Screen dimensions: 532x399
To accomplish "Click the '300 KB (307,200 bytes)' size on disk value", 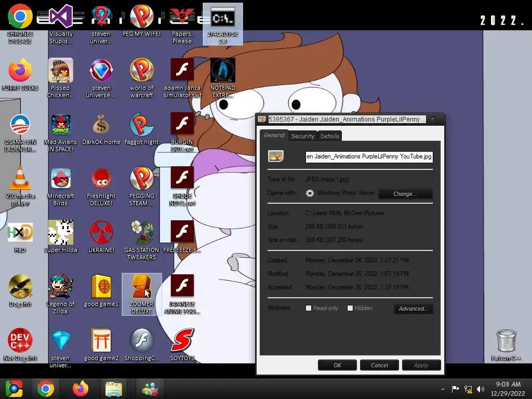I will 334,240.
